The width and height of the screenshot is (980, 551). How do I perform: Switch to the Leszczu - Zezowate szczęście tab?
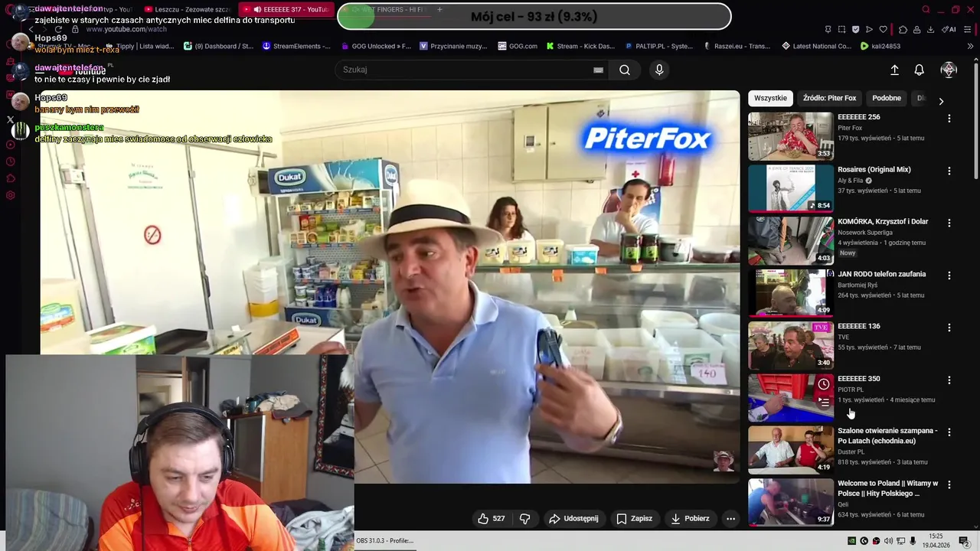click(x=186, y=9)
